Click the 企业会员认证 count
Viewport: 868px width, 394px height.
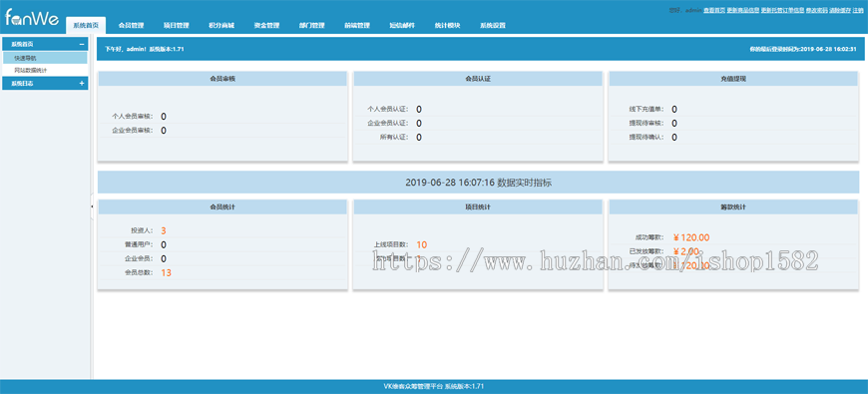(x=419, y=124)
